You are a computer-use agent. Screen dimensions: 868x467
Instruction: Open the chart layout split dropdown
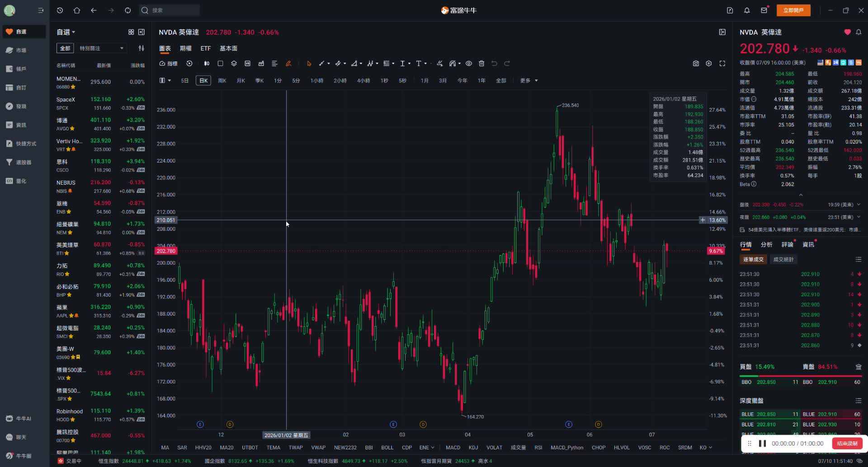(165, 80)
